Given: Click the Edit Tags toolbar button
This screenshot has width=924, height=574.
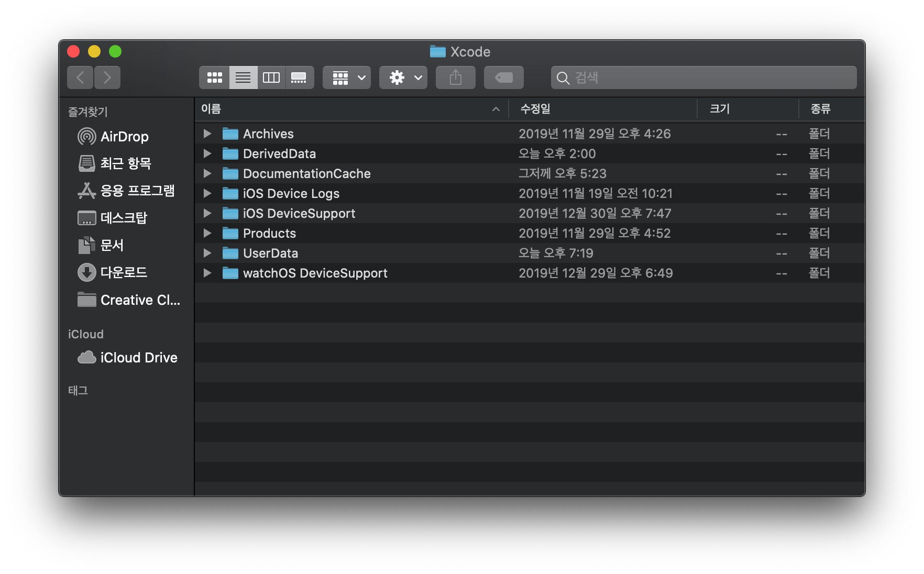Looking at the screenshot, I should pos(504,78).
